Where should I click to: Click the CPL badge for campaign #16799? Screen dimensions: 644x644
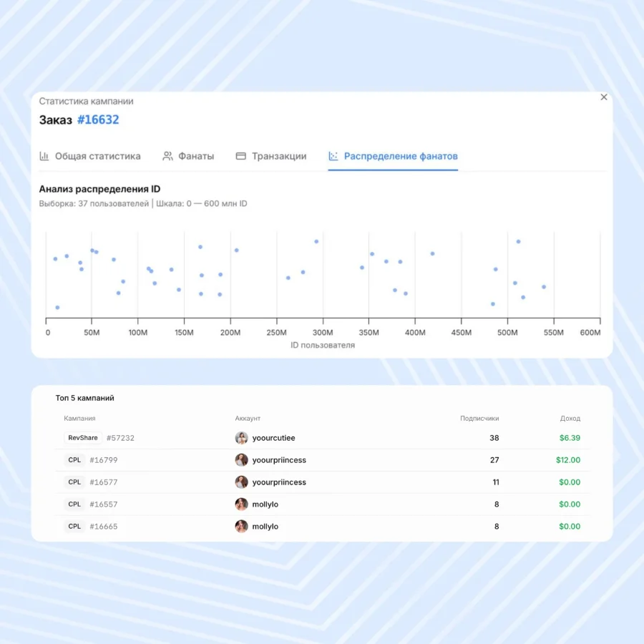74,460
